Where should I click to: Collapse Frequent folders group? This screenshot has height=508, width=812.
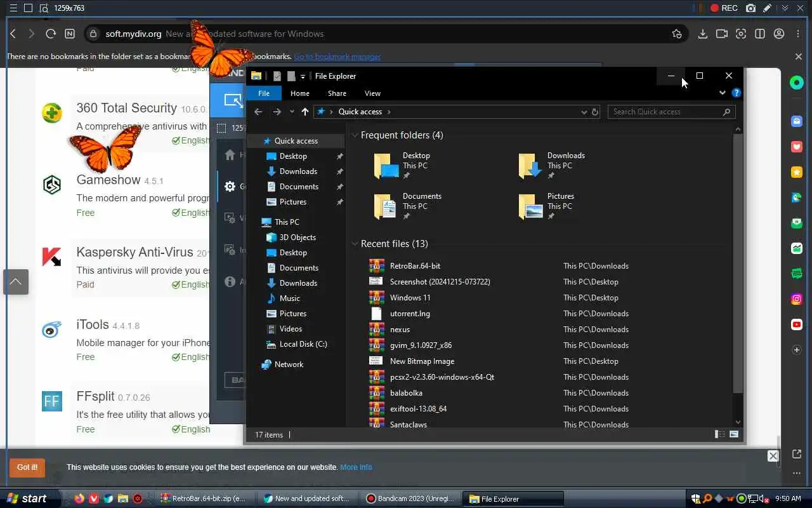point(355,135)
